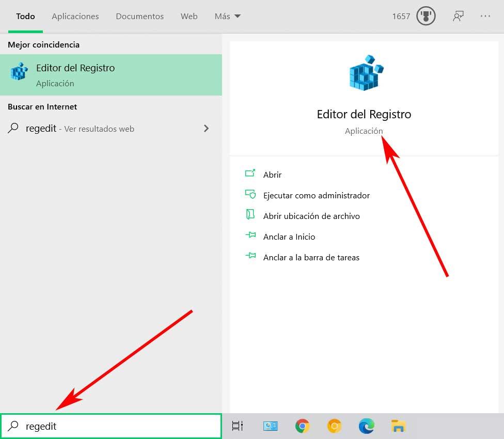Viewport: 504px width, 439px height.
Task: Expand the regedit web results chevron arrow
Action: click(207, 129)
